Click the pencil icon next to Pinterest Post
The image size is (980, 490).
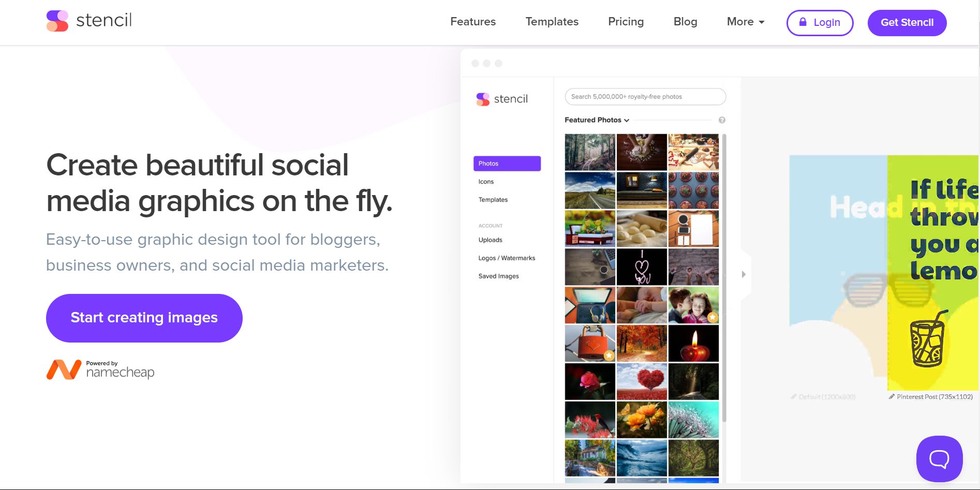(892, 397)
